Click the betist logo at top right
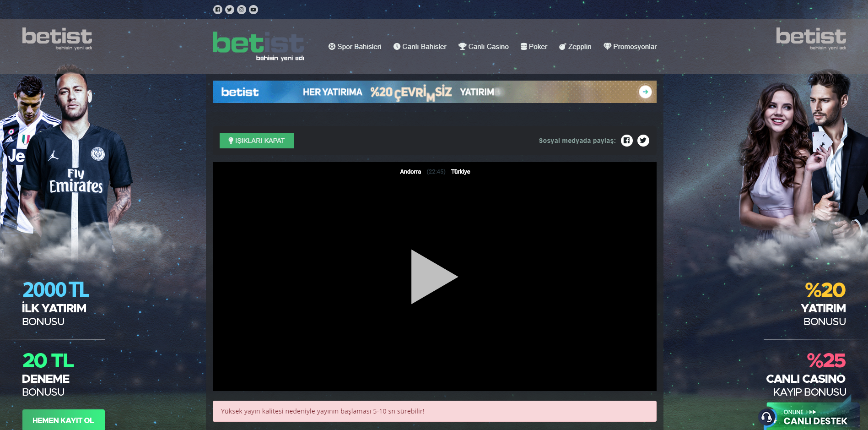 pos(811,39)
